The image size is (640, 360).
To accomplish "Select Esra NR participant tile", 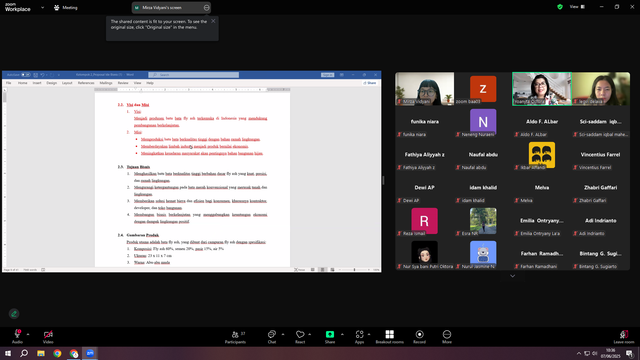I will tap(483, 221).
